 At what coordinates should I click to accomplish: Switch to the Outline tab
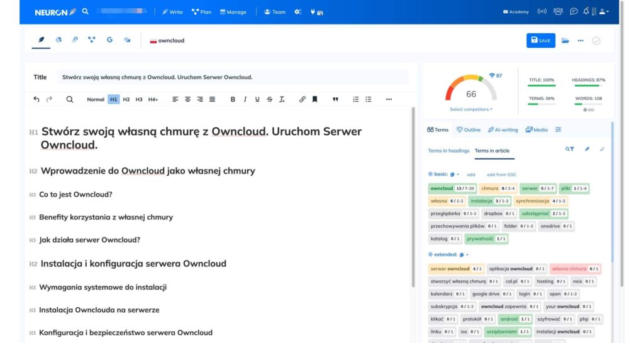tap(468, 129)
